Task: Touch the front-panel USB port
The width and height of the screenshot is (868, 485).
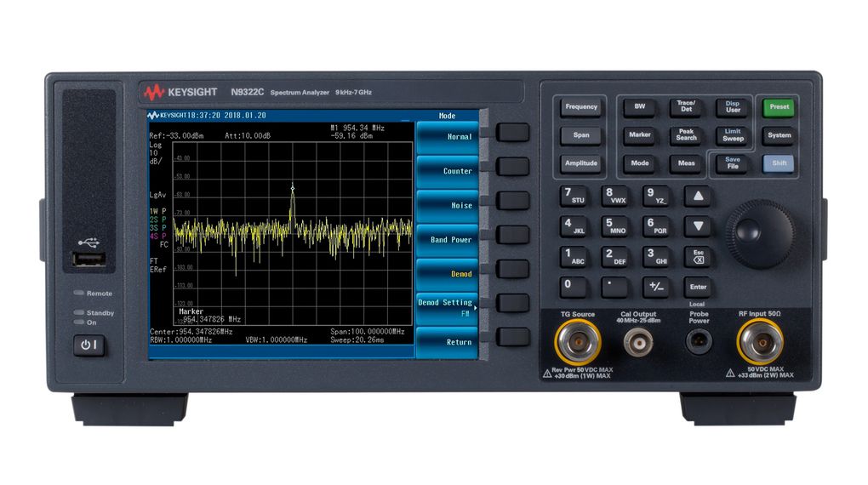Action: point(89,260)
